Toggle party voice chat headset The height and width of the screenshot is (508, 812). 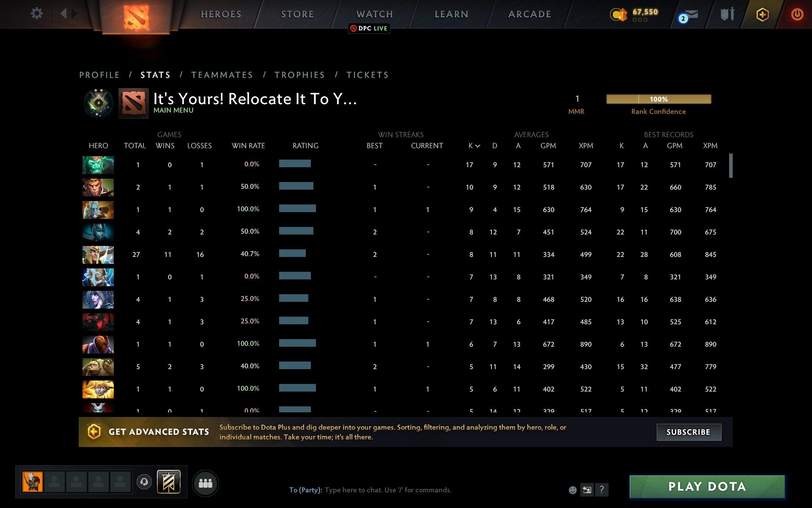[144, 482]
